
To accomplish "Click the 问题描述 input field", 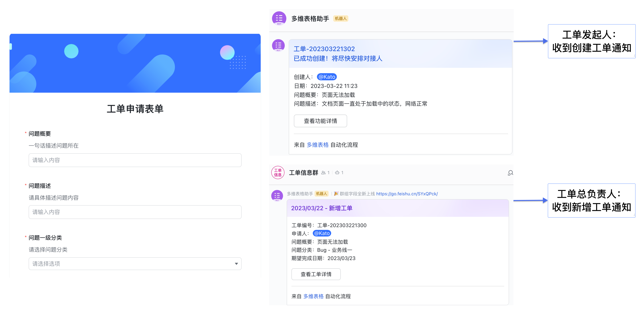I will 135,212.
